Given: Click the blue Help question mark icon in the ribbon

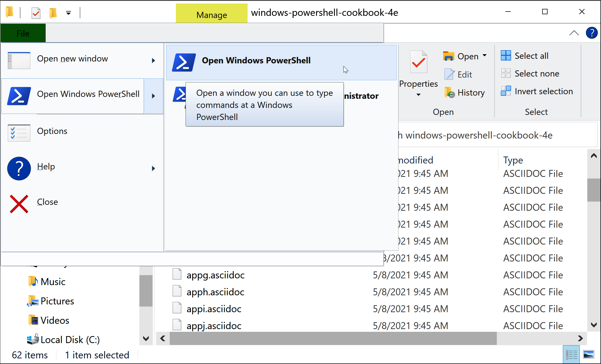Looking at the screenshot, I should tap(591, 33).
